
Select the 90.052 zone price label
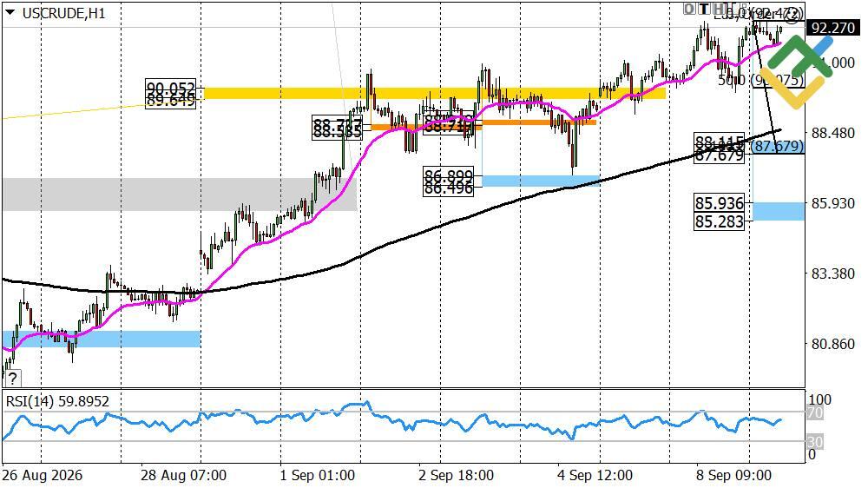(170, 88)
